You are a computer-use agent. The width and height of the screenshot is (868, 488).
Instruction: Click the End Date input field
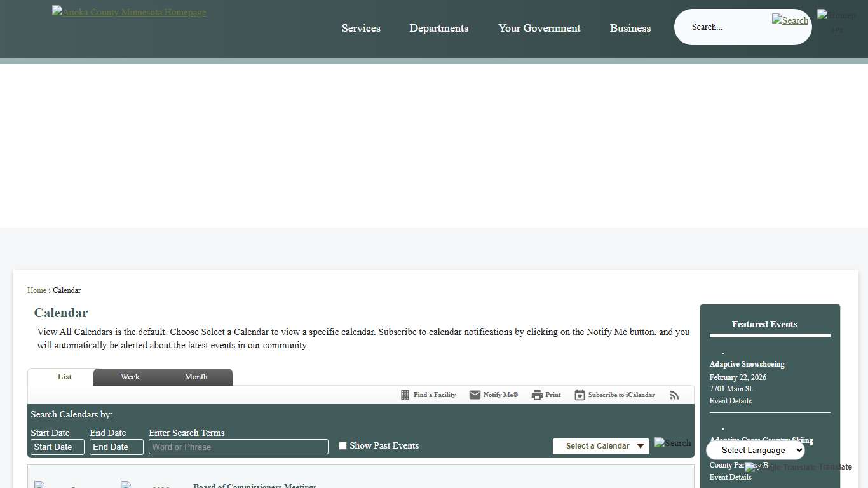116,447
